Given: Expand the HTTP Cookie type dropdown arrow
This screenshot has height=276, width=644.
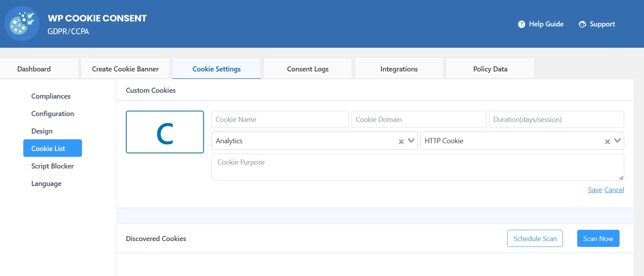Looking at the screenshot, I should [618, 141].
